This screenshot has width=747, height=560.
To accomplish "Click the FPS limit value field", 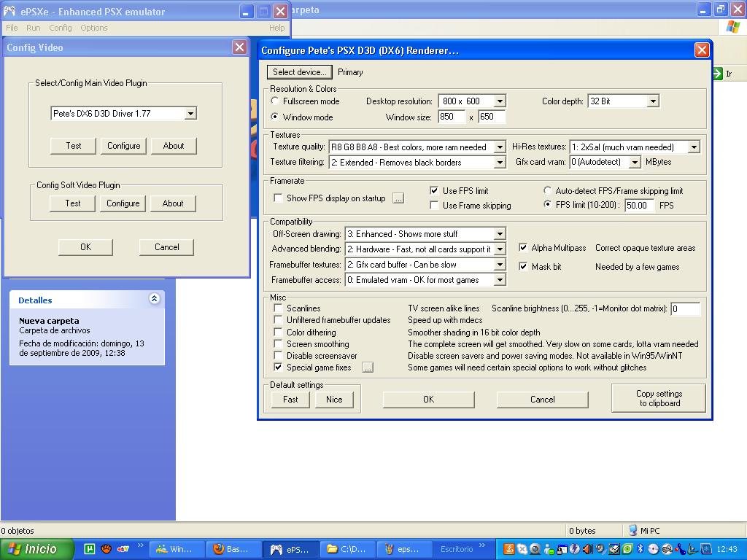I will (640, 206).
